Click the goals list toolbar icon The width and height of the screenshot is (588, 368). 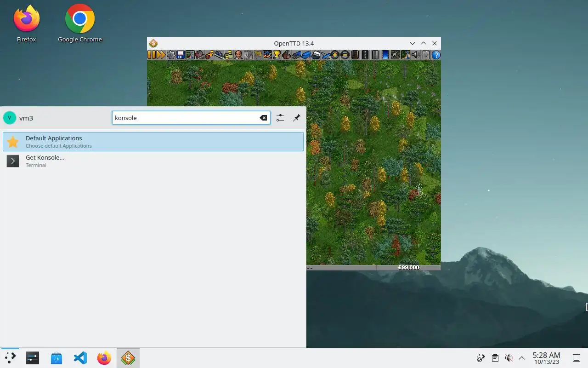tap(258, 55)
